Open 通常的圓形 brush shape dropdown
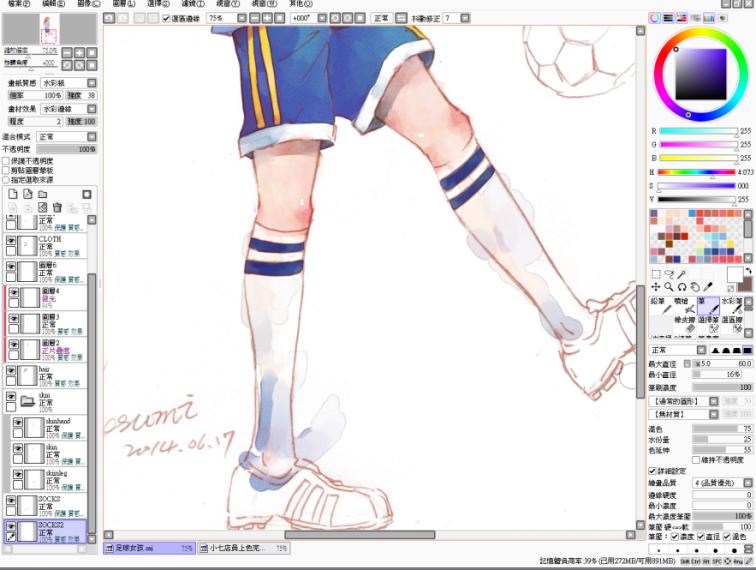The width and height of the screenshot is (756, 570). (714, 401)
